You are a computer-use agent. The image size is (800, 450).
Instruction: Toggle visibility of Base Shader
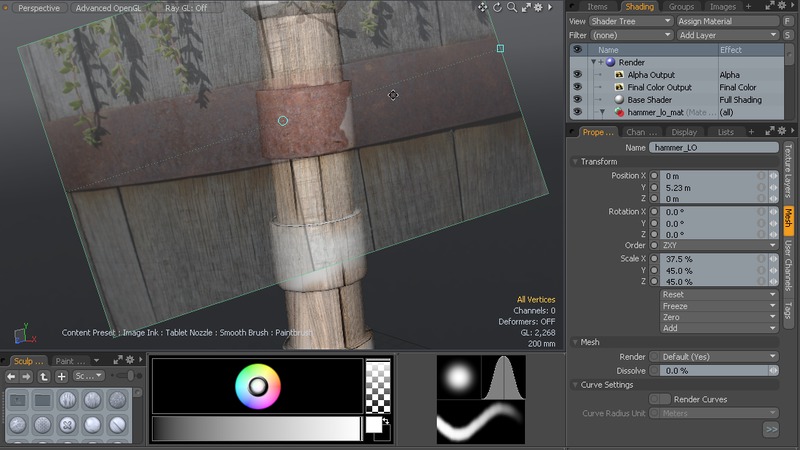577,100
